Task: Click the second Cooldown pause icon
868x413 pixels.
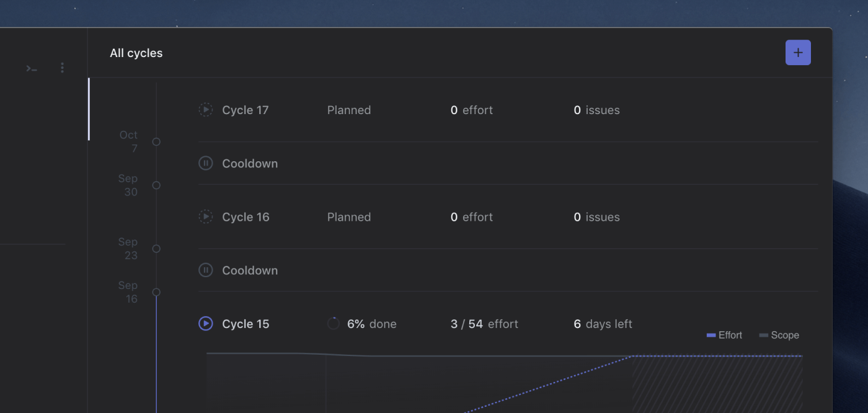Action: [x=205, y=270]
